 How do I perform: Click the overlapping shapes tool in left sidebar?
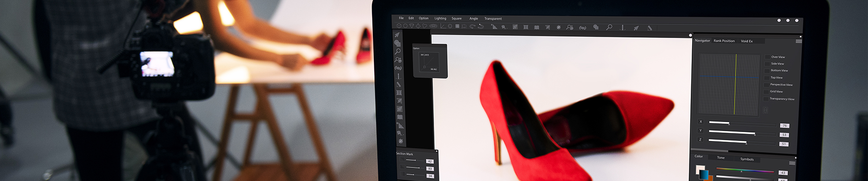(x=397, y=43)
